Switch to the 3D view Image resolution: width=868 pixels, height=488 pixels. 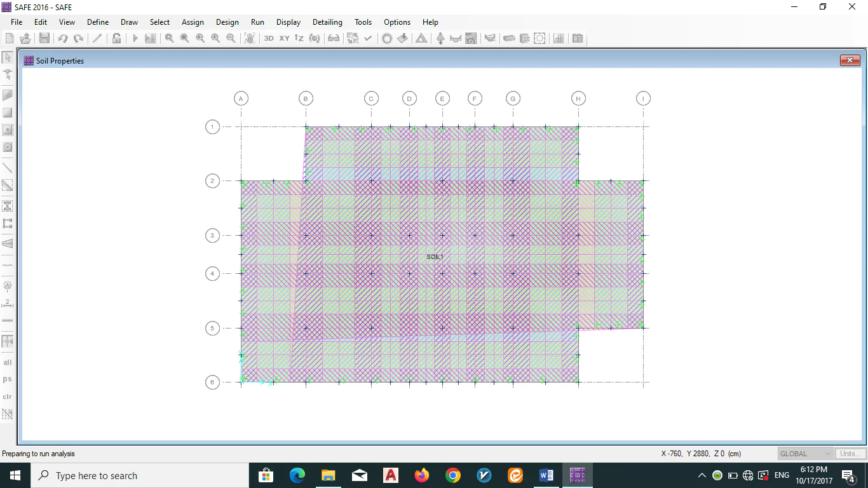[x=269, y=38]
